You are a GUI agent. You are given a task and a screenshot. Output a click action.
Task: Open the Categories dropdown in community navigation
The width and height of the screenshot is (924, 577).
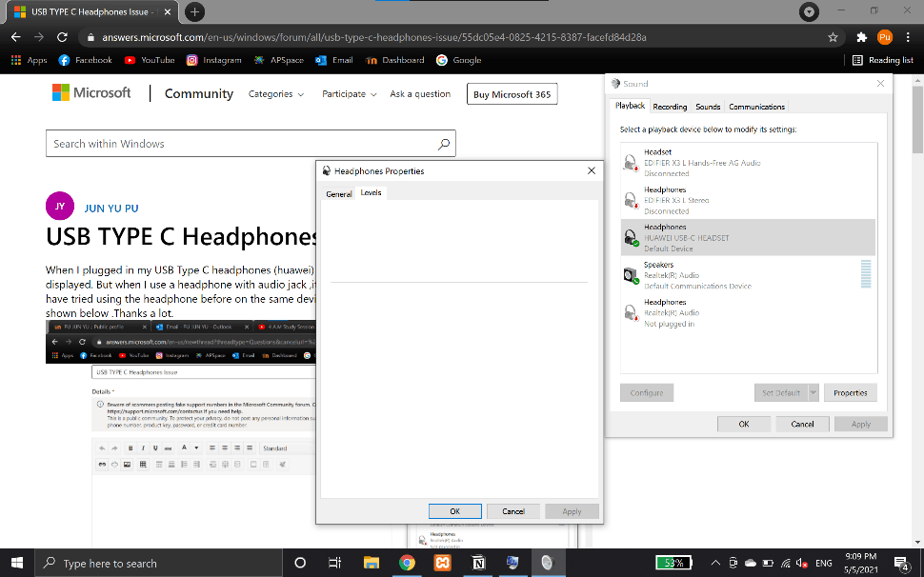[x=276, y=93]
